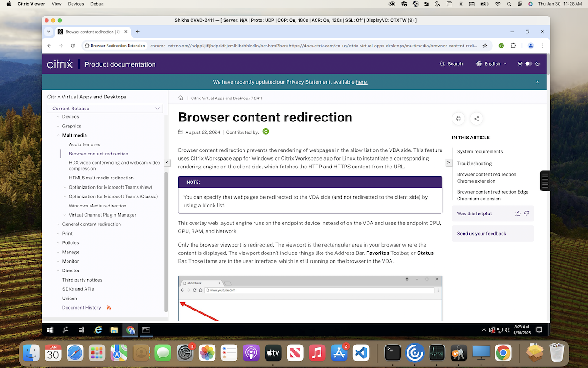
Task: Switch to dark mode using the theme toggle
Action: [x=528, y=64]
